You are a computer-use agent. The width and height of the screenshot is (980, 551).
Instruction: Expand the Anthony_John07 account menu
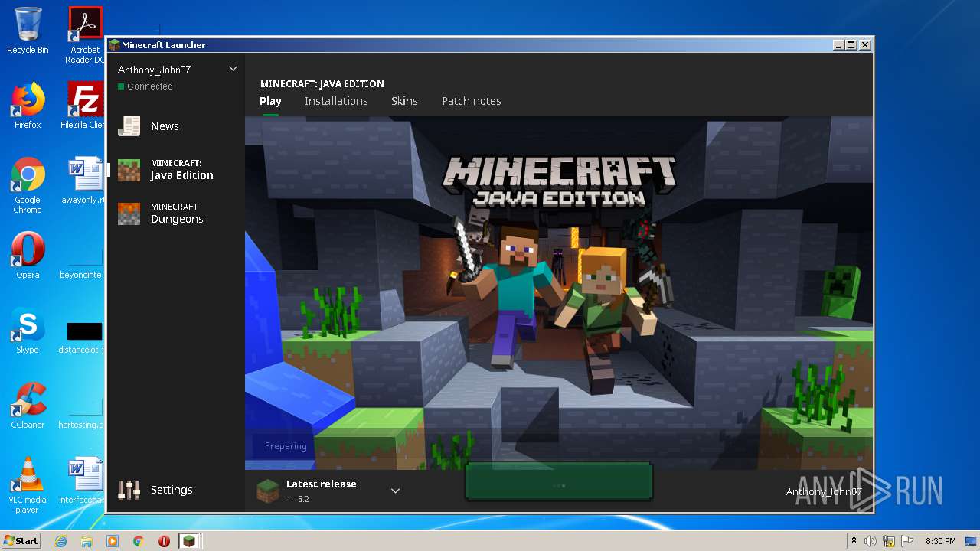[x=233, y=69]
